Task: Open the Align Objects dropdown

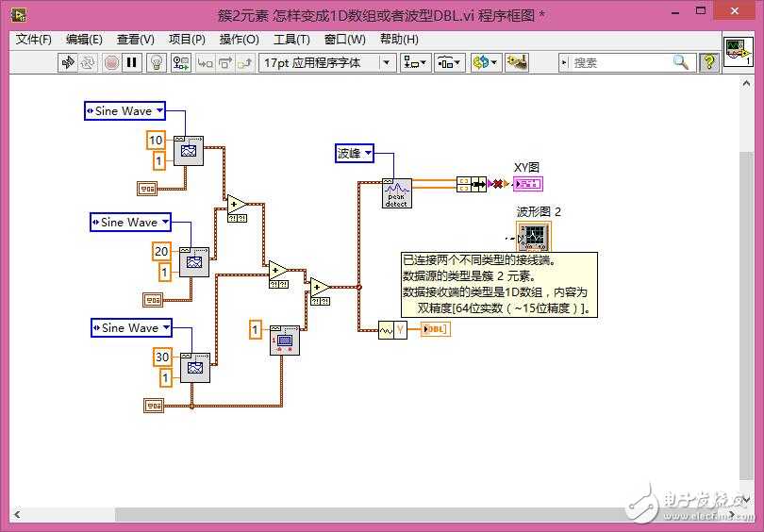Action: 415,63
